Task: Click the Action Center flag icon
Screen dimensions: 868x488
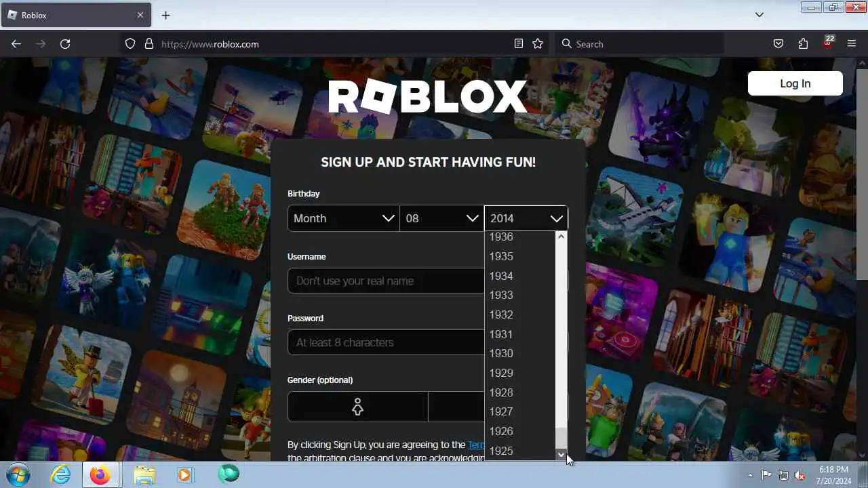Action: pos(767,475)
